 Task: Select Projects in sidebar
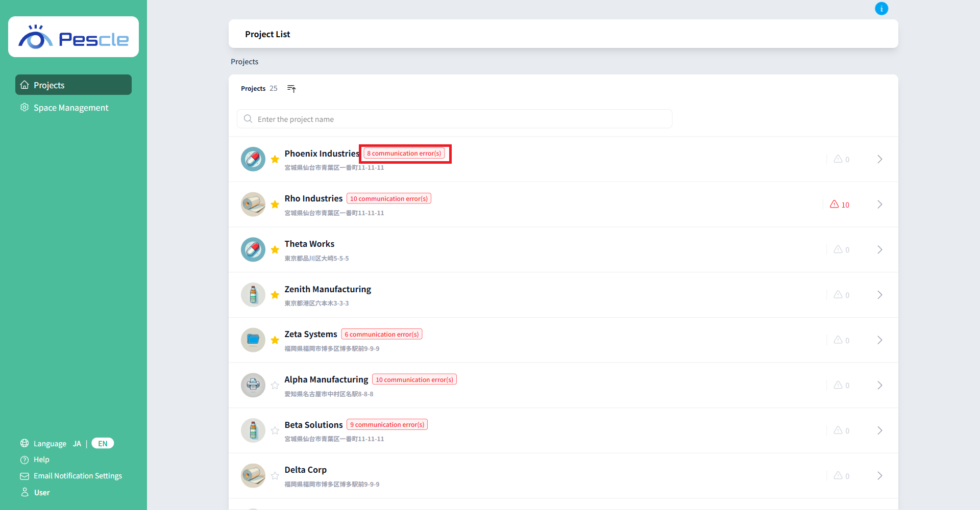[73, 85]
